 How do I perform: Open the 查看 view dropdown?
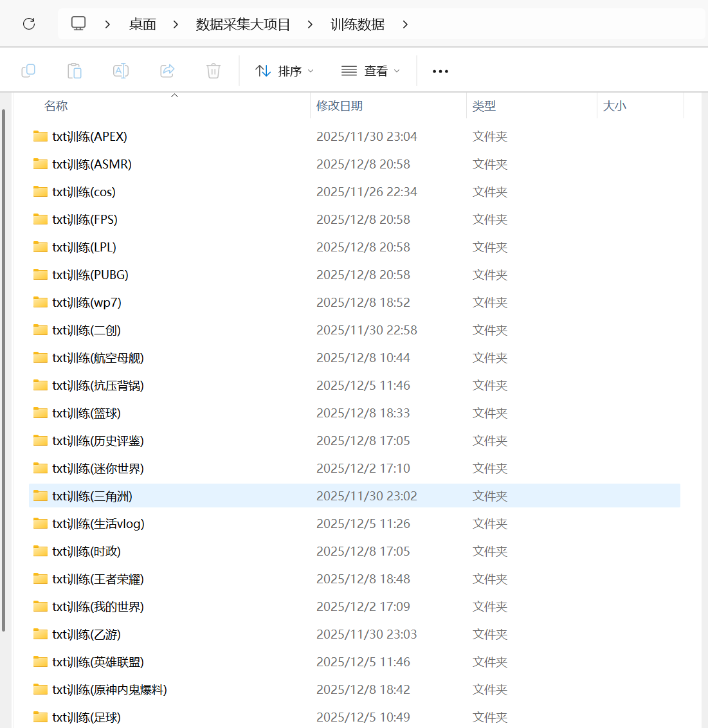coord(370,71)
